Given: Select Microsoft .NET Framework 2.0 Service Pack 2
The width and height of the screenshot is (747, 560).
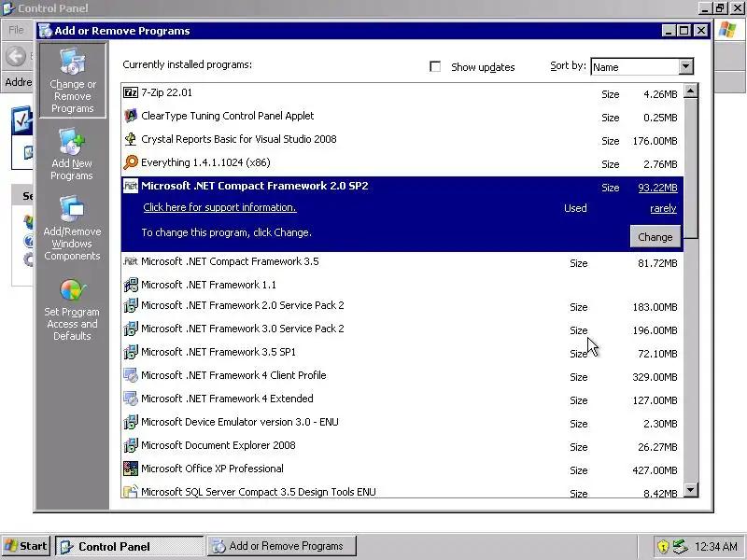Looking at the screenshot, I should pyautogui.click(x=402, y=306).
